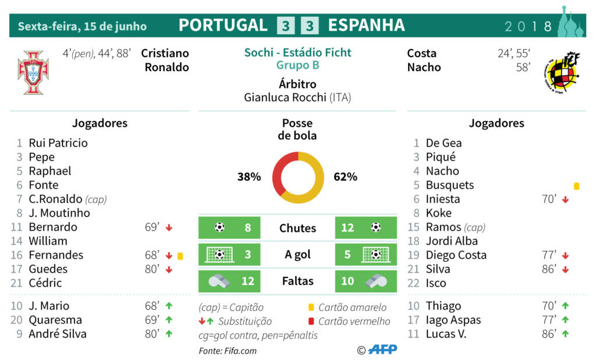Click the cathedral icon next to 2018
The width and height of the screenshot is (596, 364).
(570, 22)
